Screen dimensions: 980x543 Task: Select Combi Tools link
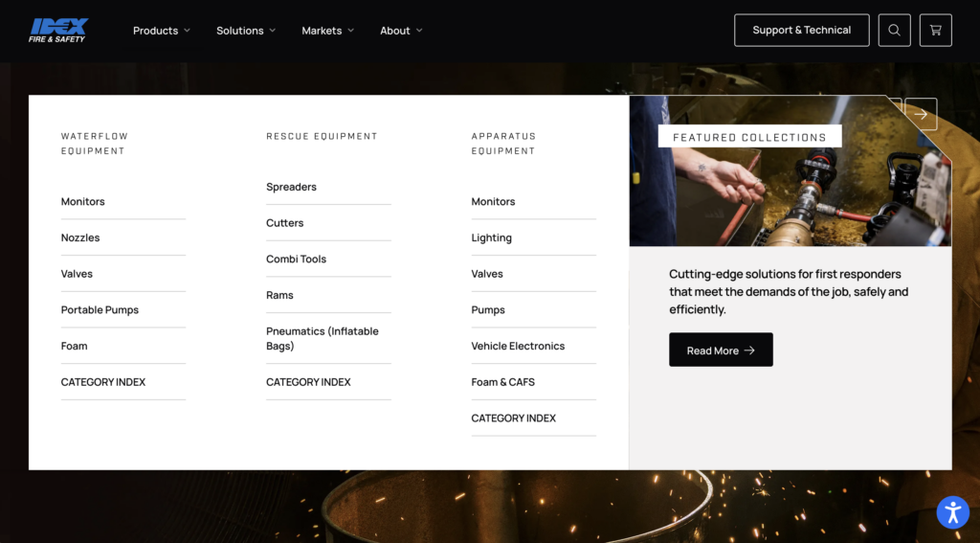point(296,260)
